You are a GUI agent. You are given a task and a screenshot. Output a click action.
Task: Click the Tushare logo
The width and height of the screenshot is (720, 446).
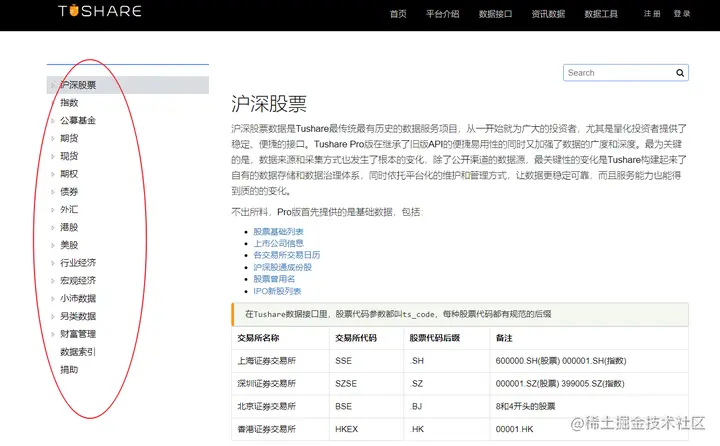click(x=100, y=11)
